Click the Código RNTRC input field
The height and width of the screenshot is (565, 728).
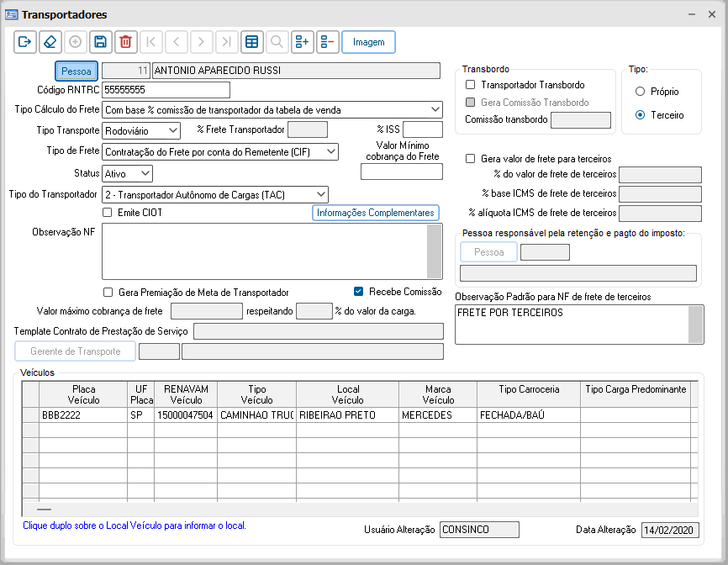click(x=166, y=90)
